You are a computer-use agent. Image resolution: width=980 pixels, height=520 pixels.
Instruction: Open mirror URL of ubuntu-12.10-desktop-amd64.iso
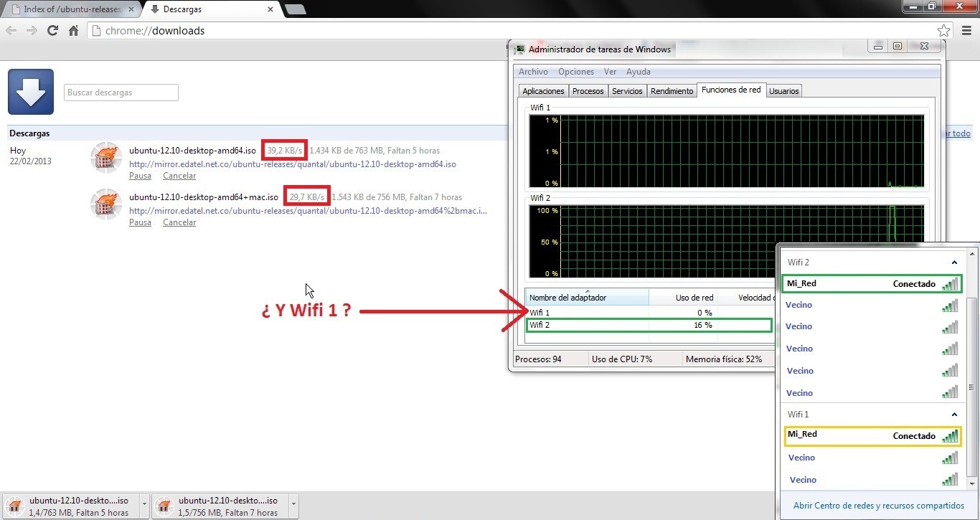pyautogui.click(x=293, y=164)
